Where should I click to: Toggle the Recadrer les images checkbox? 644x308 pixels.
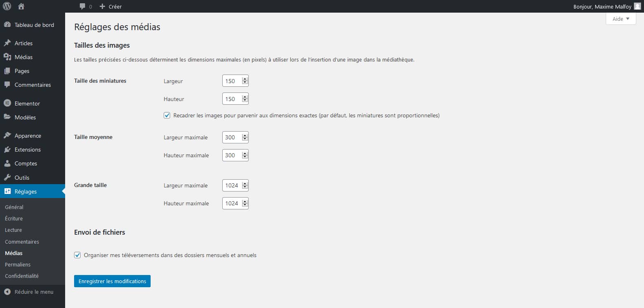167,115
